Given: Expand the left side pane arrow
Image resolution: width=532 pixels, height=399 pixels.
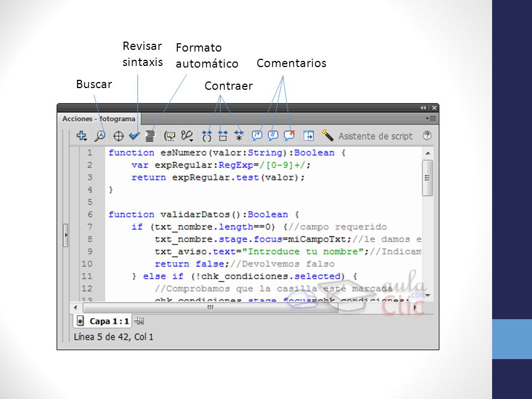Looking at the screenshot, I should pos(66,235).
